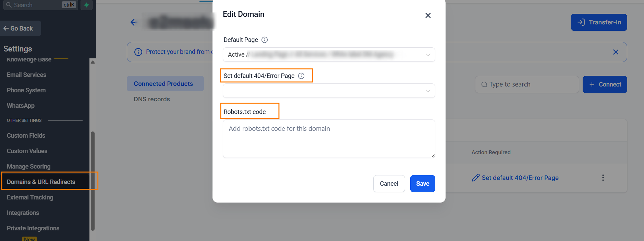The height and width of the screenshot is (241, 644).
Task: Click the pencil icon for Set default 404/Error Page
Action: [x=475, y=177]
